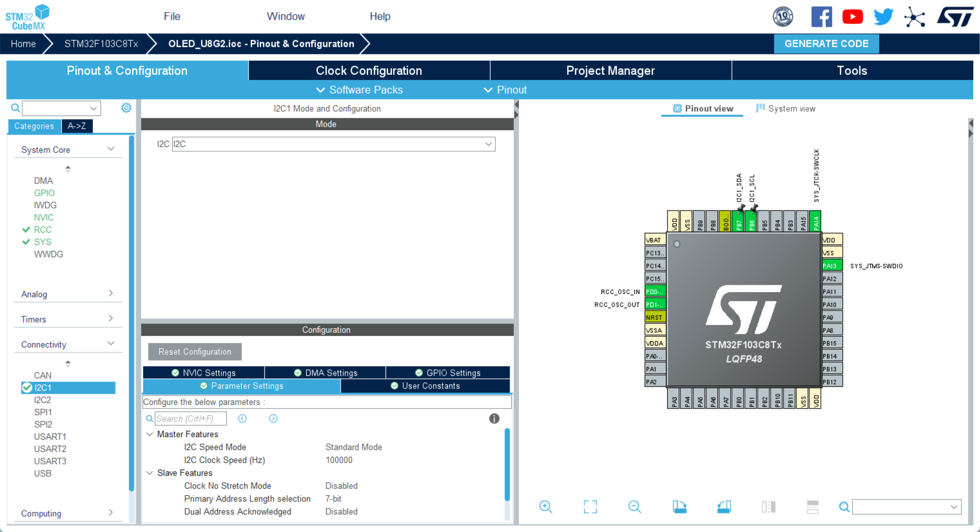Select I2C2 in the Connectivity list
980x532 pixels.
tap(42, 400)
